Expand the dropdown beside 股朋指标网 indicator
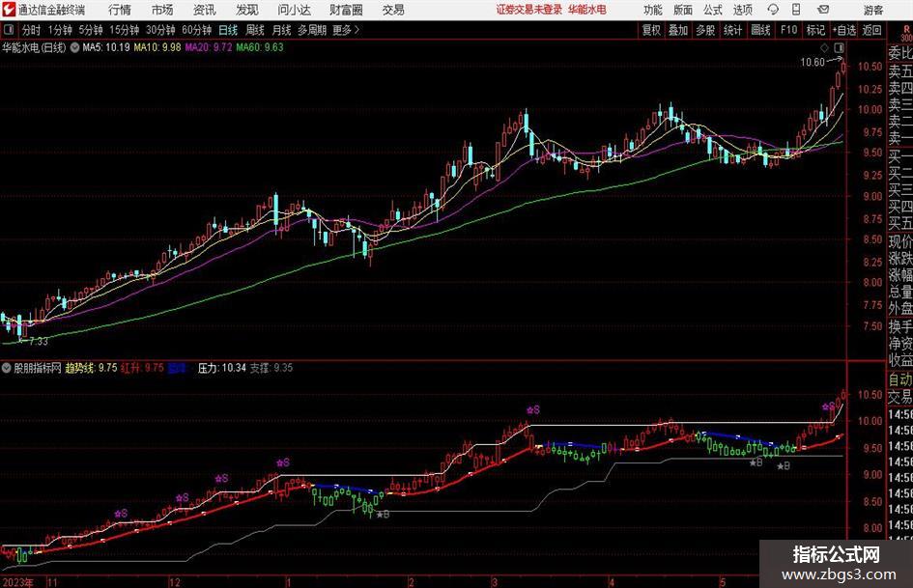The height and width of the screenshot is (588, 913). pos(7,368)
